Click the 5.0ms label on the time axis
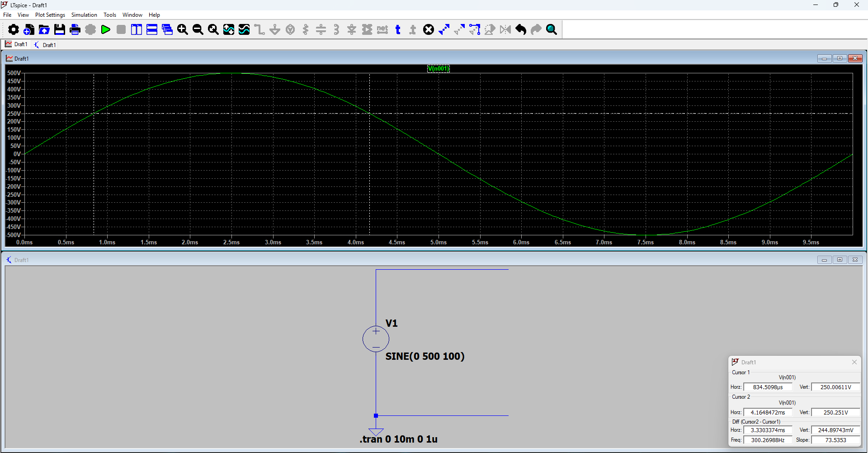The image size is (868, 453). (x=439, y=243)
